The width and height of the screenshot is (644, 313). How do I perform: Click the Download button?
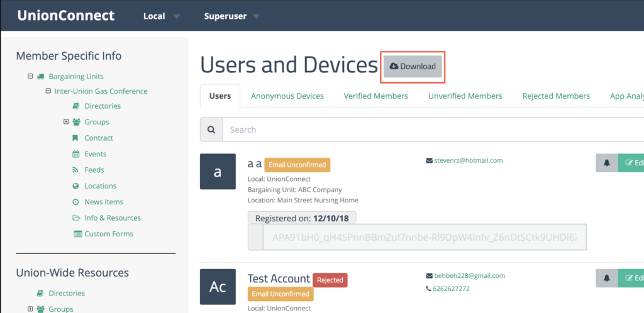(x=413, y=67)
